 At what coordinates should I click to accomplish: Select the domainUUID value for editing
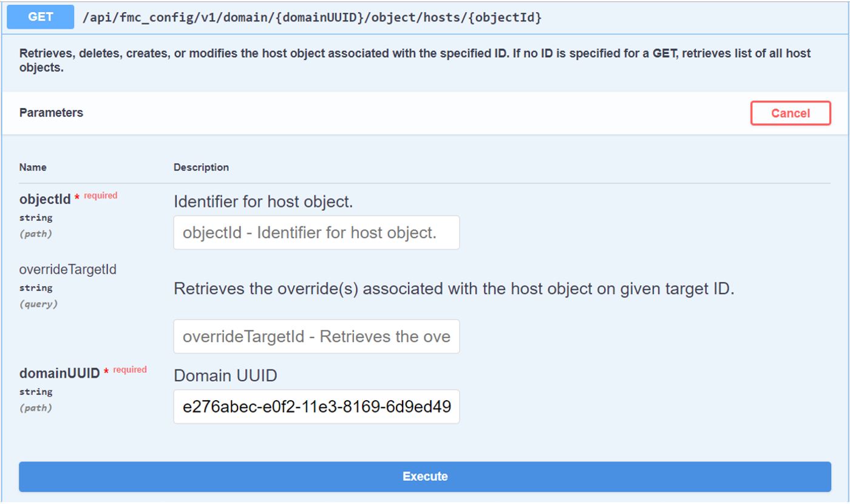pos(316,407)
